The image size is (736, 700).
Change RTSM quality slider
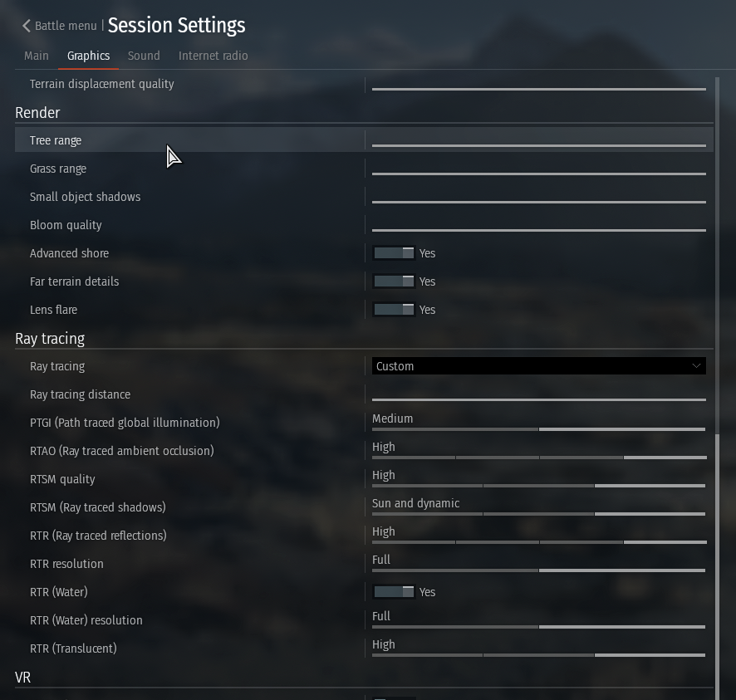pyautogui.click(x=539, y=486)
